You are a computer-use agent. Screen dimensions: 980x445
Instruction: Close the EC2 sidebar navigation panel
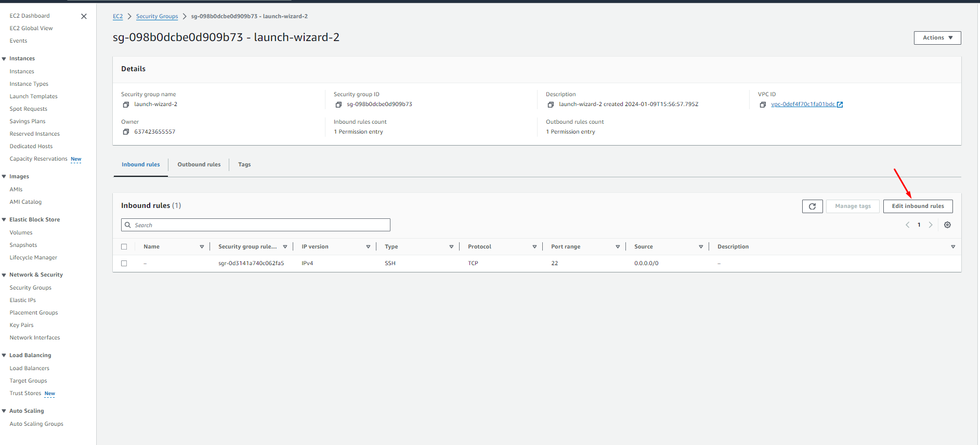[84, 16]
